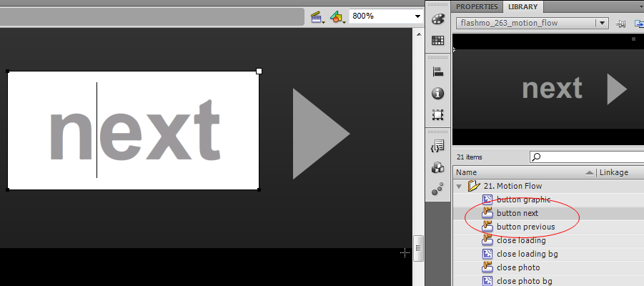Open the Edit Scene clapperboard menu
This screenshot has width=644, height=286.
[317, 17]
